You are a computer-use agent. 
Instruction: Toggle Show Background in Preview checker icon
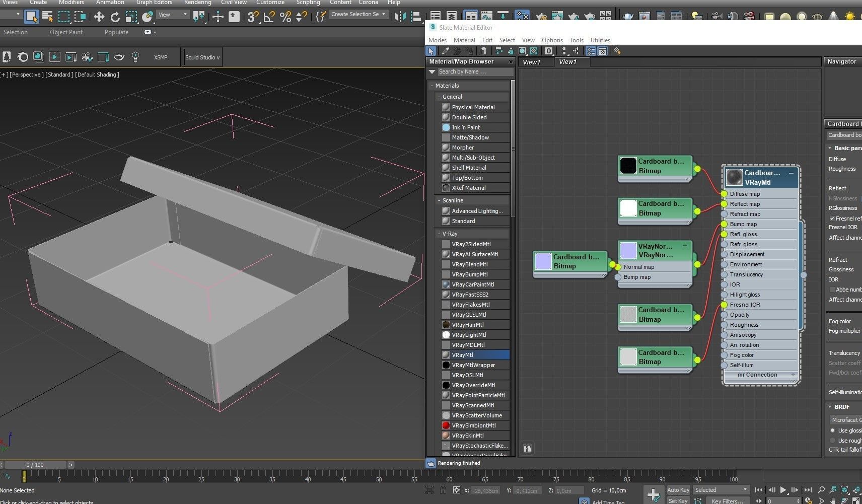tap(534, 51)
